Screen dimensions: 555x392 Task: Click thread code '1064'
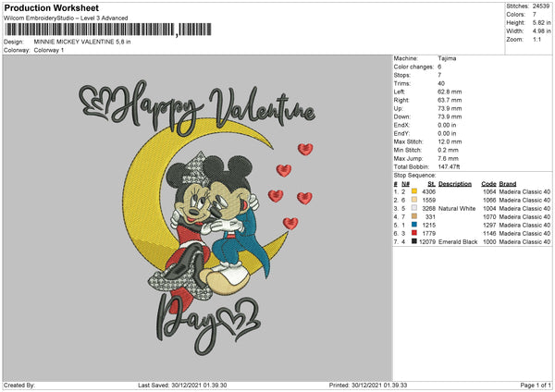[489, 191]
